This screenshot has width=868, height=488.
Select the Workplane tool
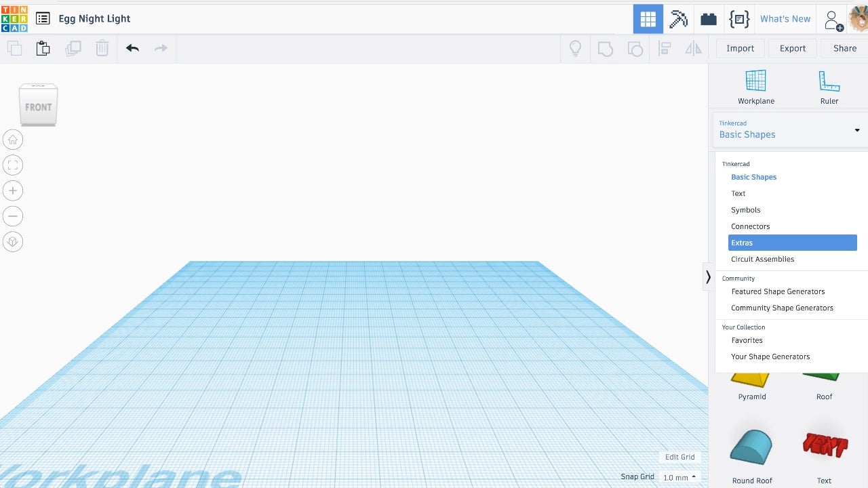click(755, 87)
